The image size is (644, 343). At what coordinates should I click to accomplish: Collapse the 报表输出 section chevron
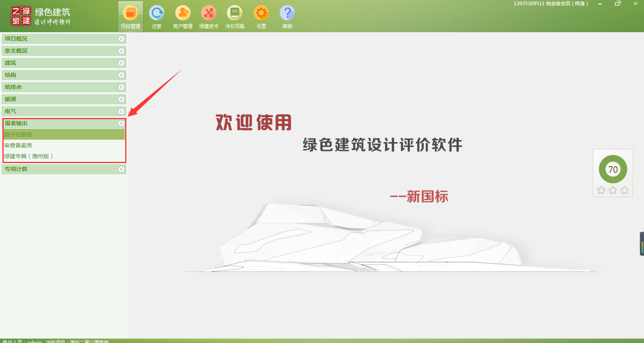(x=121, y=124)
